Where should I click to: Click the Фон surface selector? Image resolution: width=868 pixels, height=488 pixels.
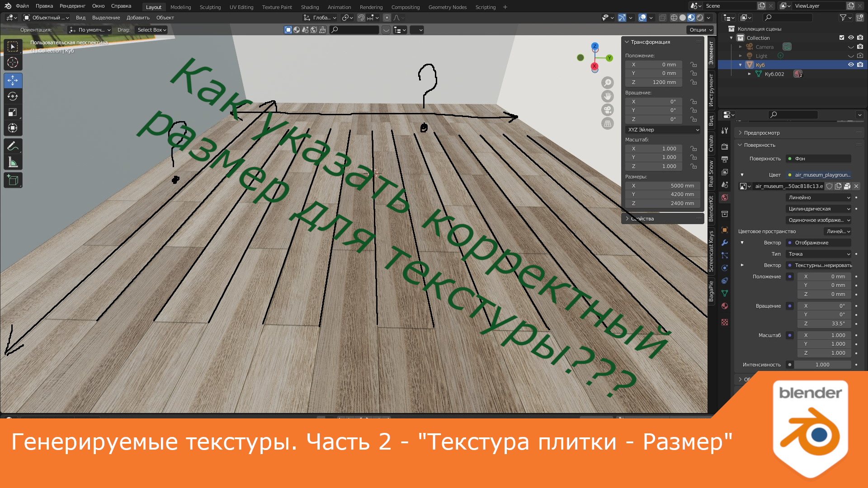pyautogui.click(x=817, y=158)
